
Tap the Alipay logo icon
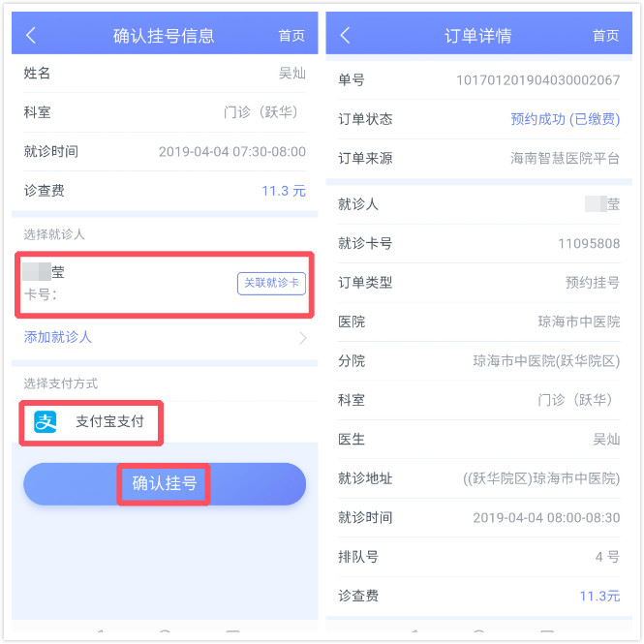coord(46,422)
